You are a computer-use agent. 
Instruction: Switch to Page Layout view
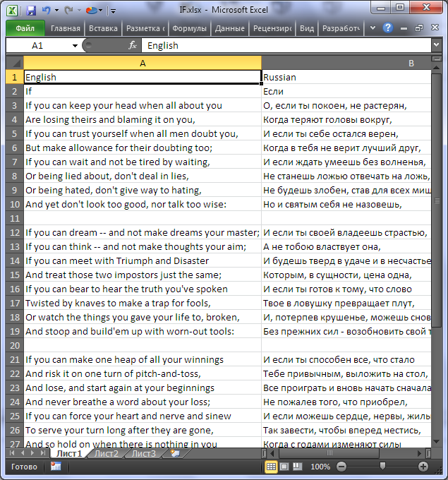284,467
